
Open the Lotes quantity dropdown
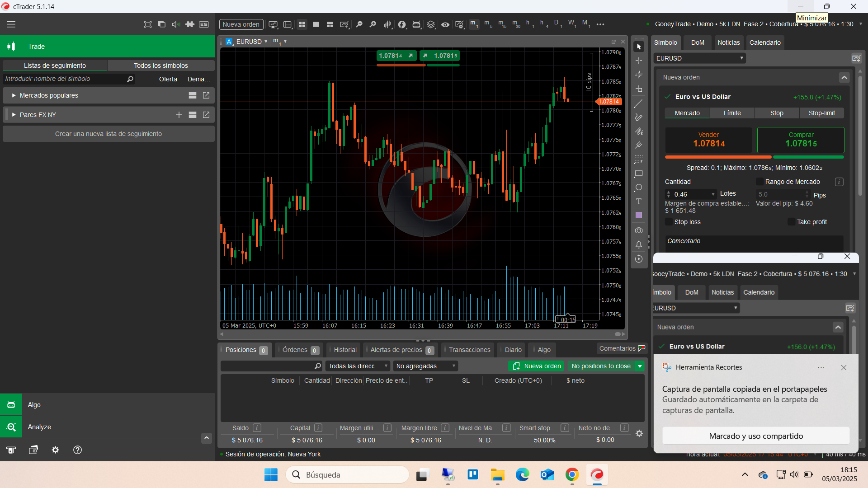pyautogui.click(x=713, y=194)
